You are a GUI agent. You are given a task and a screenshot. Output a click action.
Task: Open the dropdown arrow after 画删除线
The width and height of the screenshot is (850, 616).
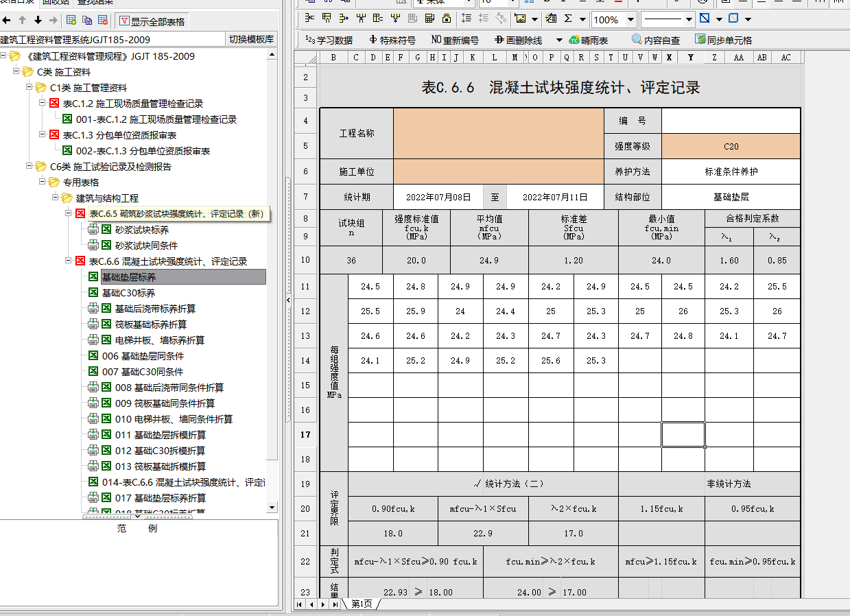coord(559,40)
